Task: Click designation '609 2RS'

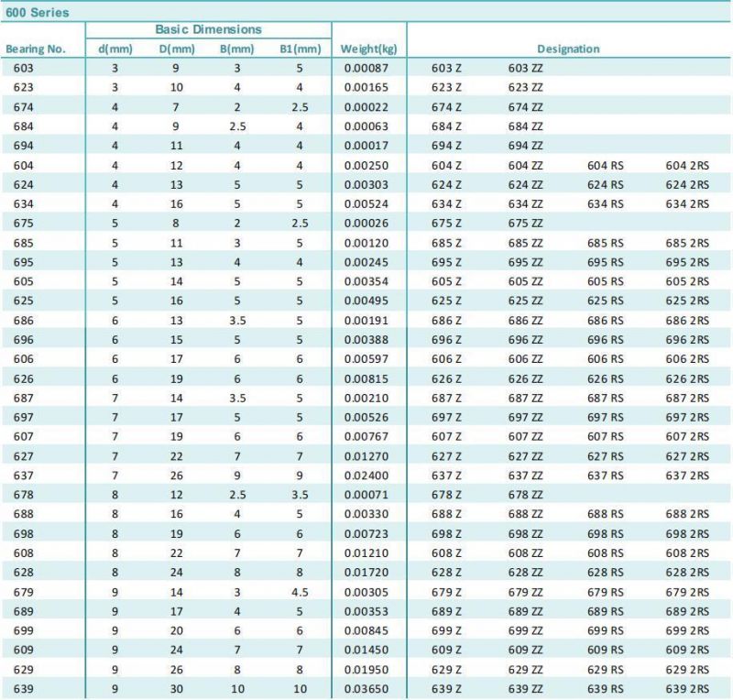Action: point(687,650)
